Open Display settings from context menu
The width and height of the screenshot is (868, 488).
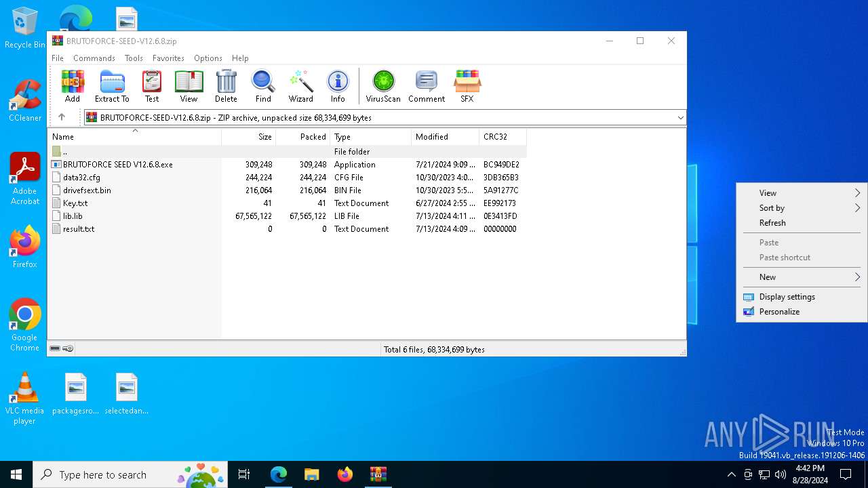tap(802, 297)
